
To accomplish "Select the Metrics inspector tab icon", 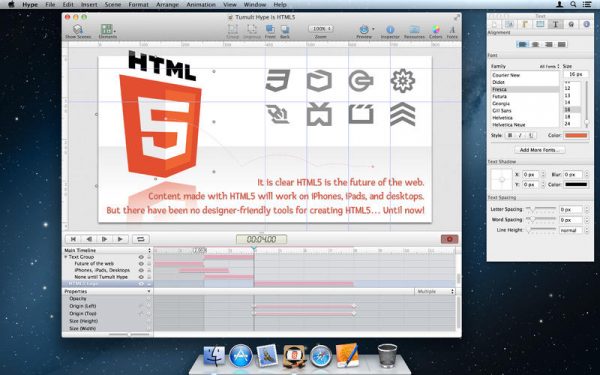I will (525, 24).
